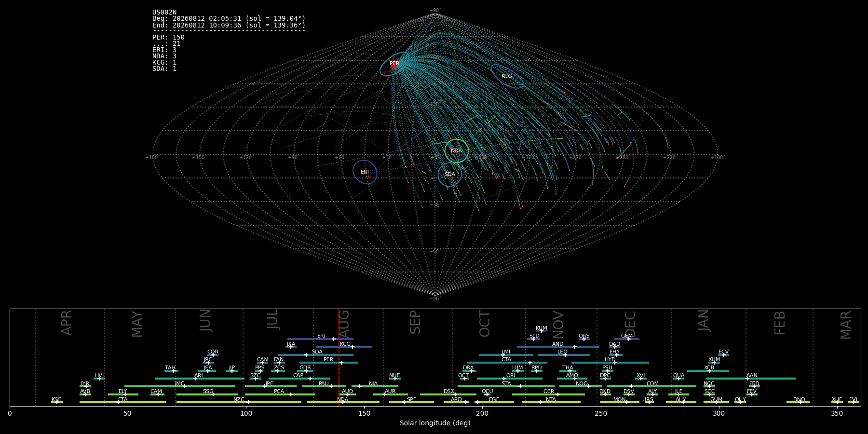
Task: Click the ERI radiant circle on sky map
Action: click(x=365, y=172)
